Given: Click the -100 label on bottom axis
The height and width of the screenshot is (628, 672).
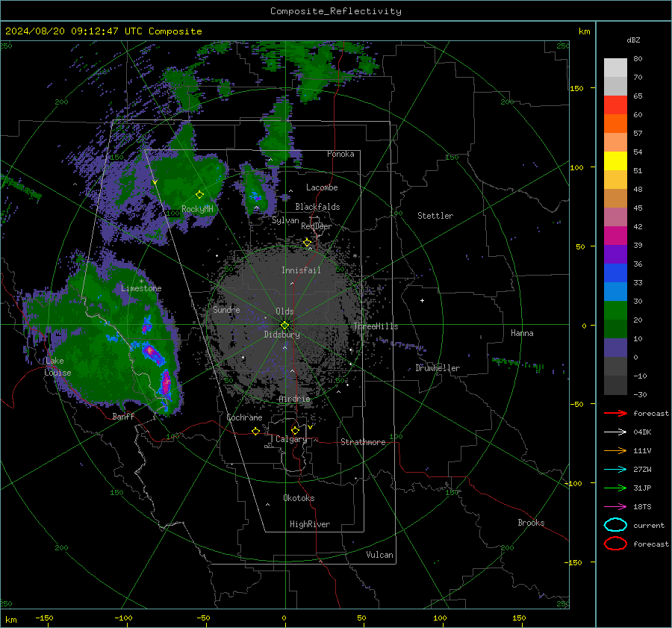Looking at the screenshot, I should pos(123,618).
